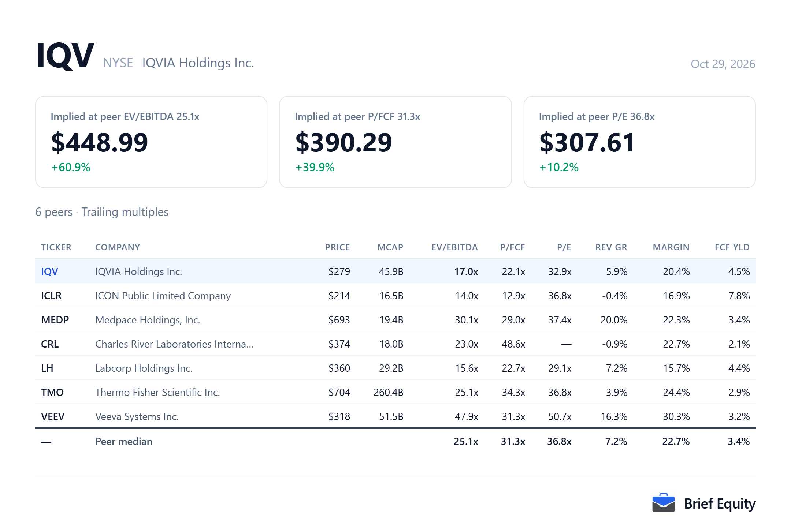Click the Oct 29, 2026 date
This screenshot has width=791, height=532.
tap(723, 64)
